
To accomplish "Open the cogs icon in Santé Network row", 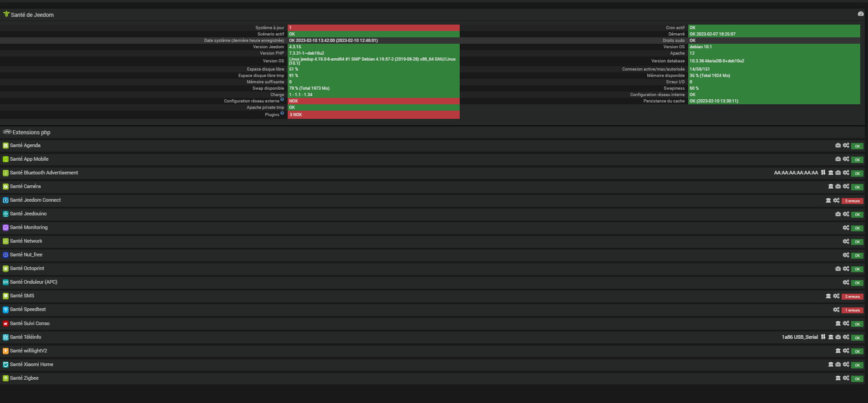I will 846,241.
